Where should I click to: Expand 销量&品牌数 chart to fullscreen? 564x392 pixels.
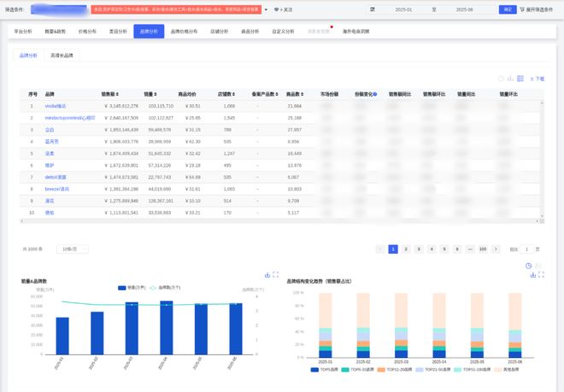(x=275, y=275)
